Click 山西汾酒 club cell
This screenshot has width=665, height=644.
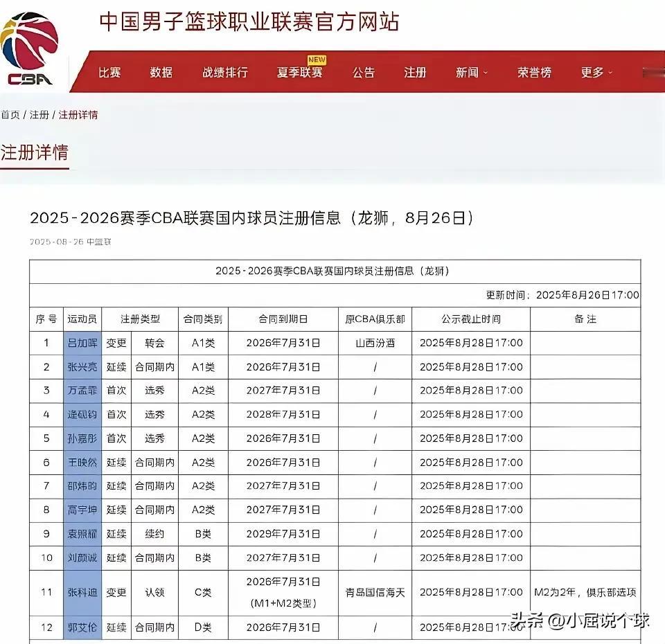pyautogui.click(x=375, y=343)
